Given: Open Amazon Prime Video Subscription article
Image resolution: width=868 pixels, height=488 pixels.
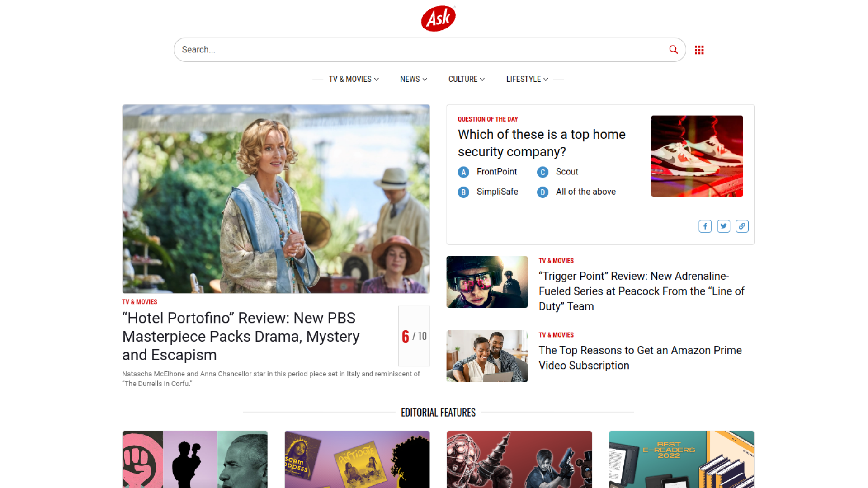Looking at the screenshot, I should point(640,358).
